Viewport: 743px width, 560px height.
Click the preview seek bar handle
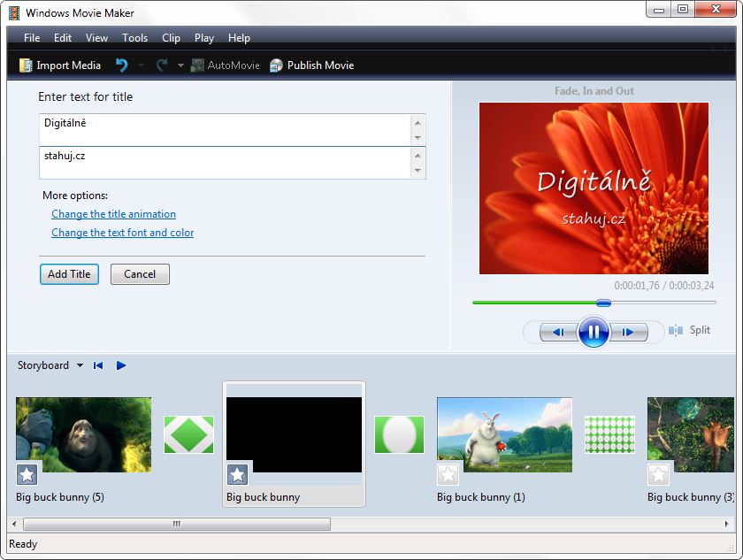click(x=603, y=303)
